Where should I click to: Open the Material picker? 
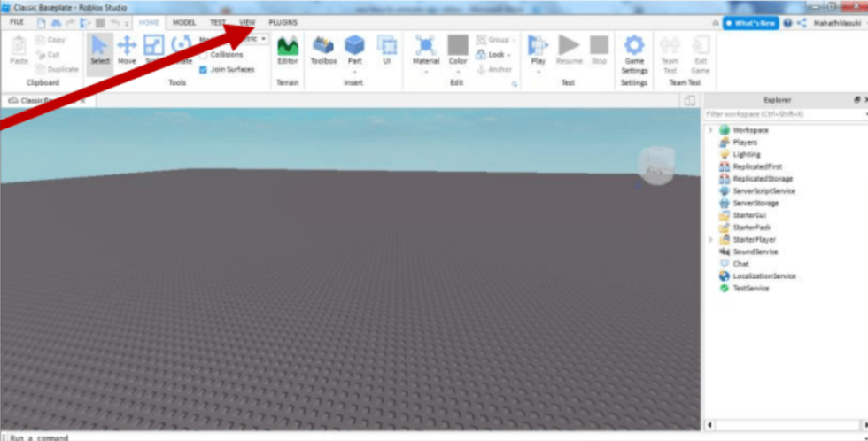(x=426, y=50)
